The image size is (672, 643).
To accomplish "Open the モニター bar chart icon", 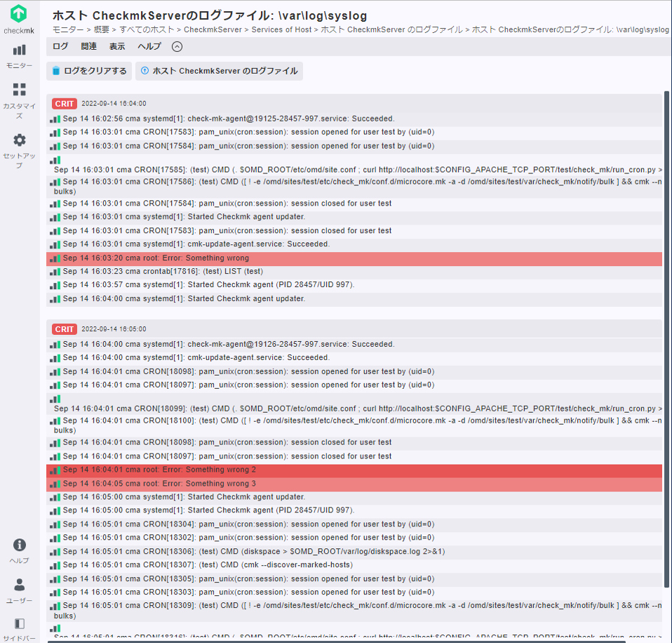I will click(x=19, y=50).
